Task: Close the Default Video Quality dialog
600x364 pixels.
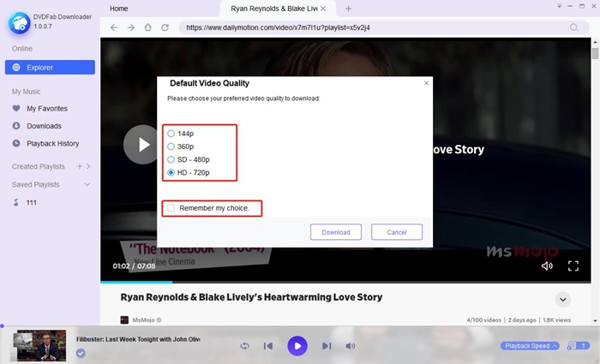Action: pos(426,83)
